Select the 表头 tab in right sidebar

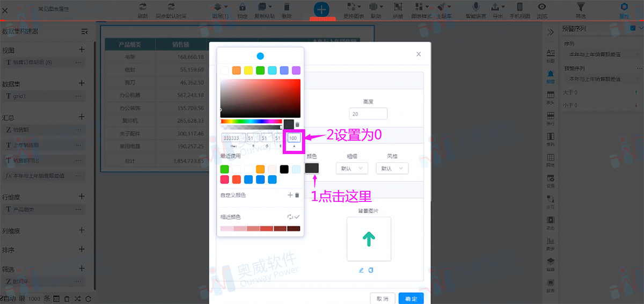point(551,97)
